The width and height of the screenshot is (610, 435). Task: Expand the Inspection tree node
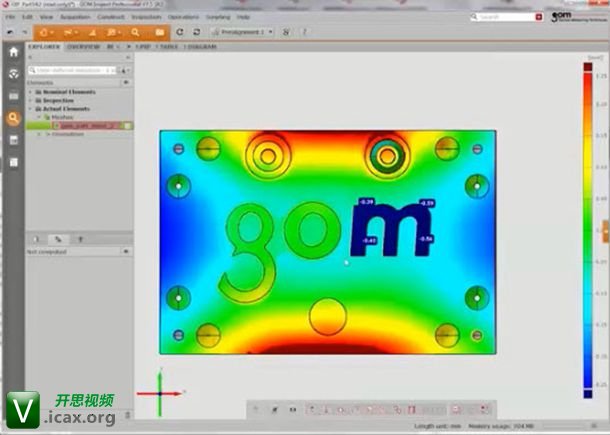(30, 100)
